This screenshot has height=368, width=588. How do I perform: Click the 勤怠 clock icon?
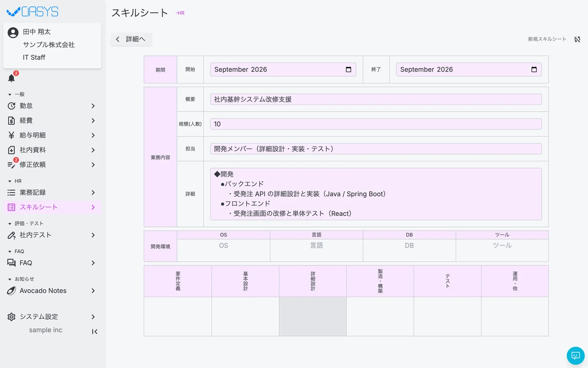pos(11,106)
